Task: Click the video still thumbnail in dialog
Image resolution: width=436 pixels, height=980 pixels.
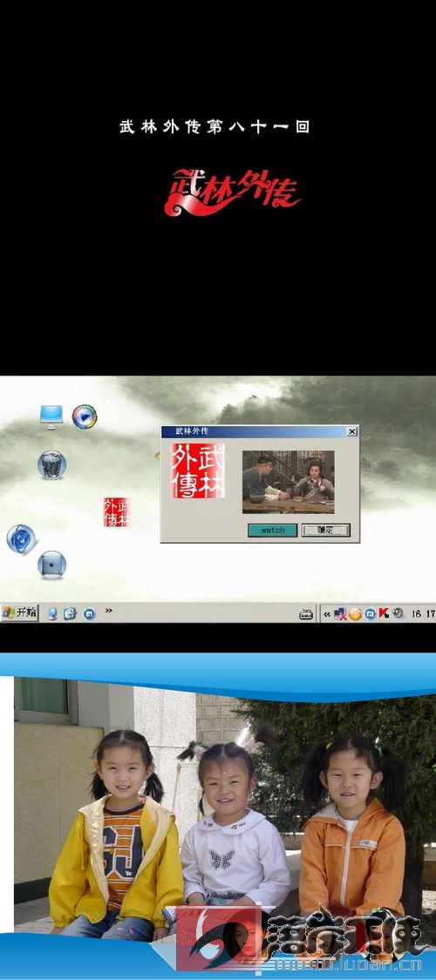Action: [x=289, y=482]
